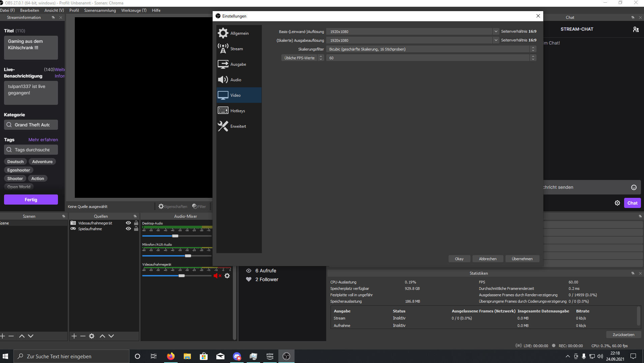Image resolution: width=644 pixels, height=363 pixels.
Task: Open the Ausgabe settings section
Action: tap(223, 64)
